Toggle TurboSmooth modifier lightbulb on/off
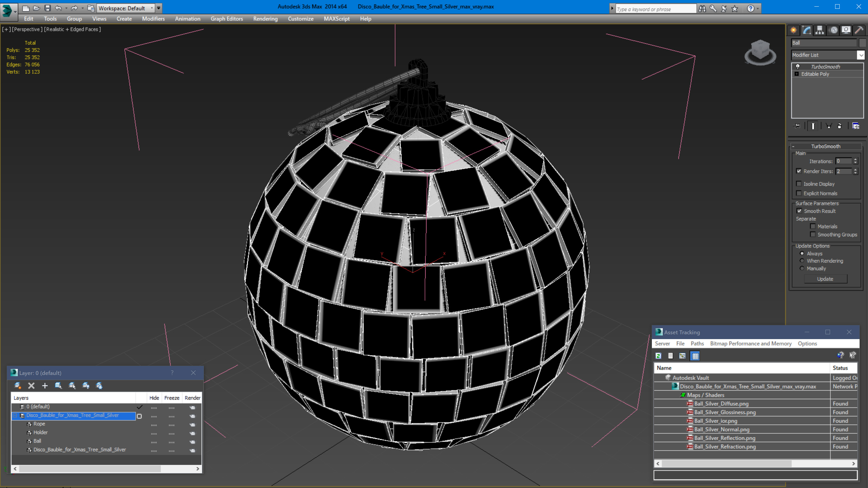868x488 pixels. point(797,67)
